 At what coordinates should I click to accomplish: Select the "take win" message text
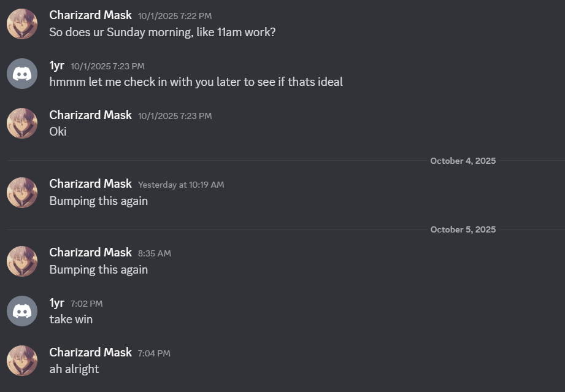[71, 319]
